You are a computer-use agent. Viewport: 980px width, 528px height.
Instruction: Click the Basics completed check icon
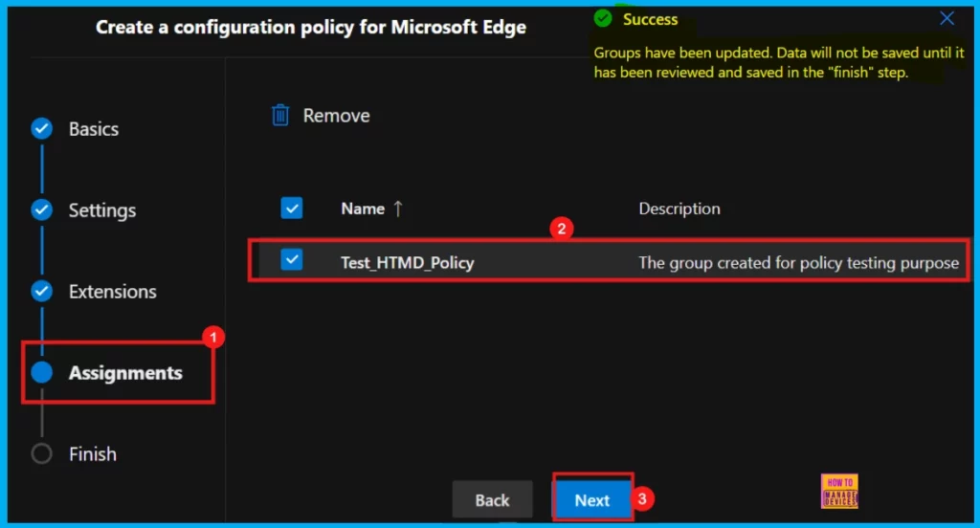click(42, 129)
